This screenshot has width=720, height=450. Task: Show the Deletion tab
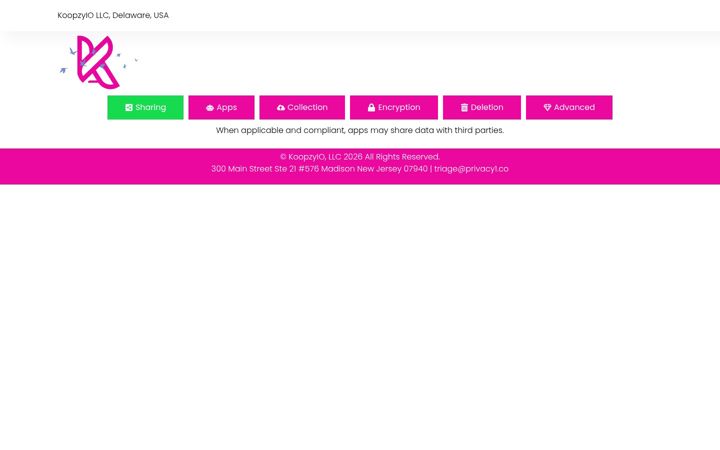tap(482, 107)
